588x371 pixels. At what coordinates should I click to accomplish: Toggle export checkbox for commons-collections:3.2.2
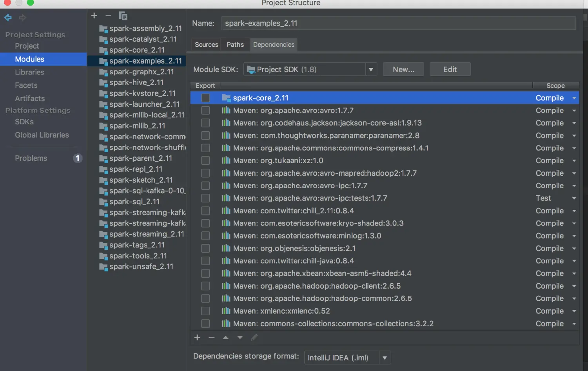(x=205, y=324)
